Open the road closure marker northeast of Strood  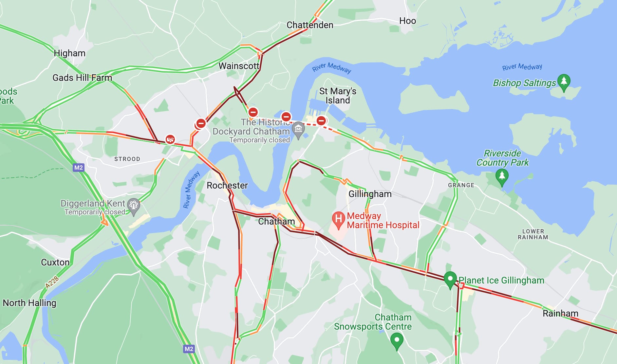tap(201, 123)
